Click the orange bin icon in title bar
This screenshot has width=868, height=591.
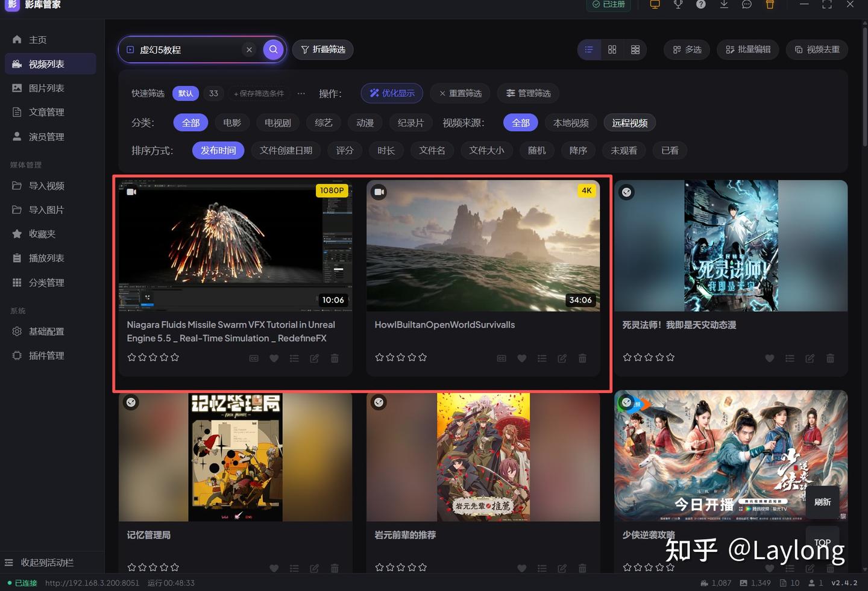click(770, 4)
